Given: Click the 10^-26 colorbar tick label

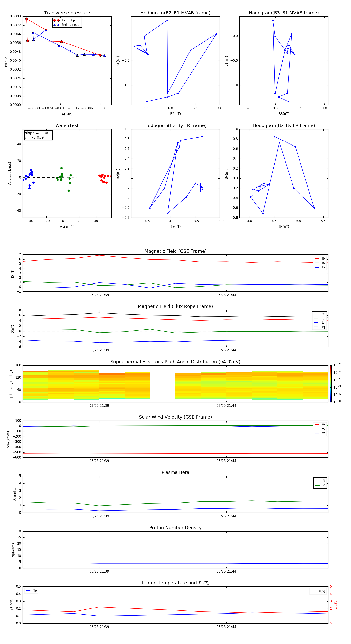Looking at the screenshot, I should point(337,365).
